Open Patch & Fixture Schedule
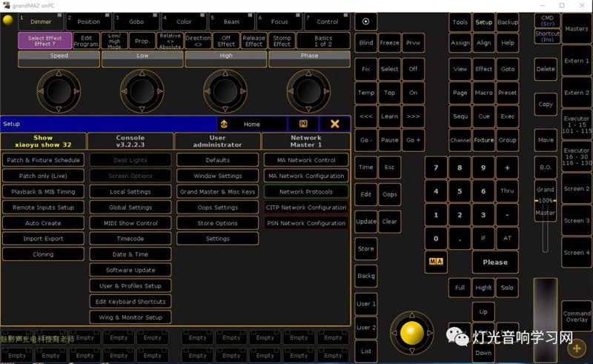The width and height of the screenshot is (593, 364). pos(43,160)
